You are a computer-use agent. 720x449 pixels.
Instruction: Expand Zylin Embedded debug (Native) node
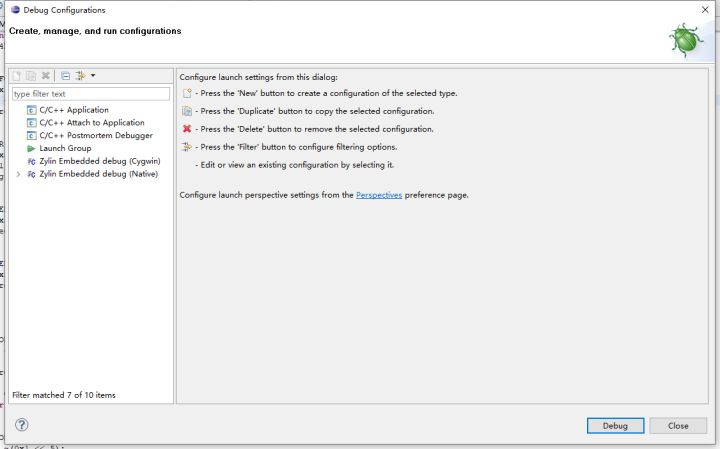(x=19, y=174)
